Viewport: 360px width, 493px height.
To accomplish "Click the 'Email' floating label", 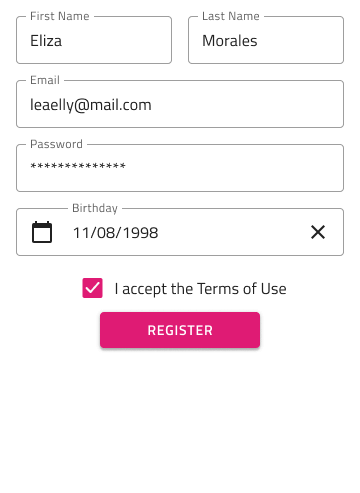I will [x=45, y=80].
